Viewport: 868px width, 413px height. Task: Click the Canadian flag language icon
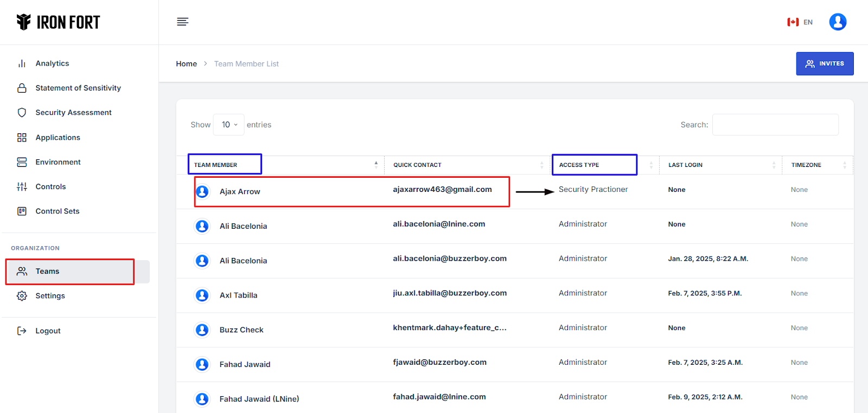(x=793, y=22)
